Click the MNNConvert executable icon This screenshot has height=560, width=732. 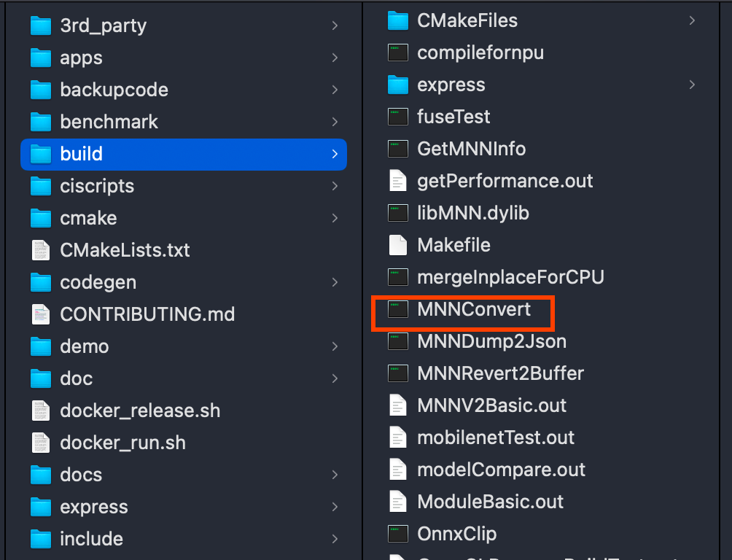point(397,309)
